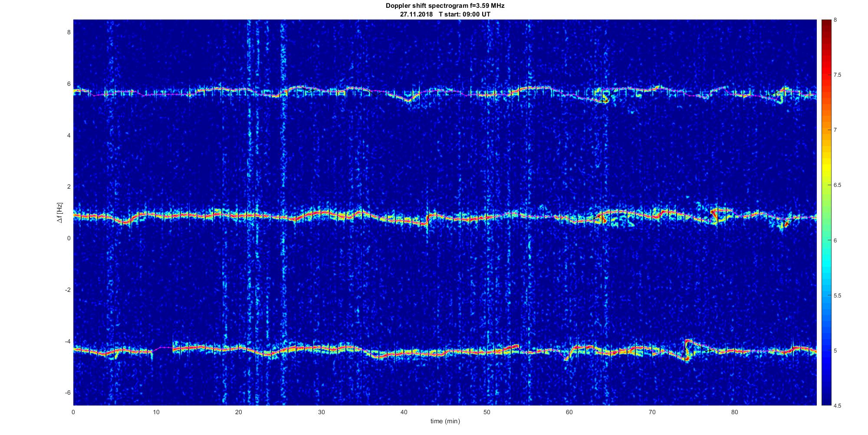Click the -6 tick on frequency axis
The height and width of the screenshot is (435, 868).
[x=67, y=392]
